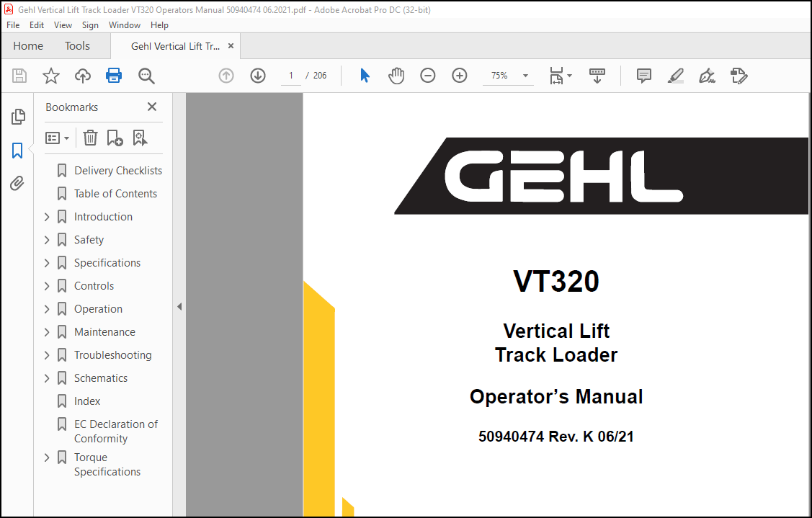The width and height of the screenshot is (812, 518).
Task: Expand the Maintenance bookmark
Action: [47, 332]
